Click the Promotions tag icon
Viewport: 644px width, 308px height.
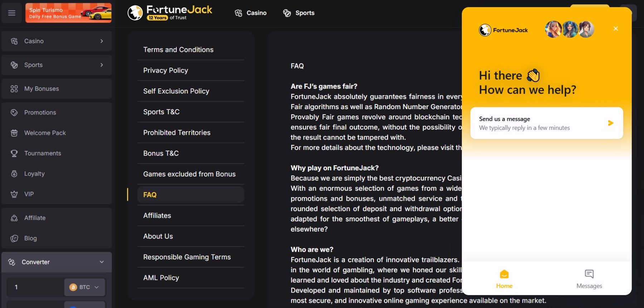(14, 113)
